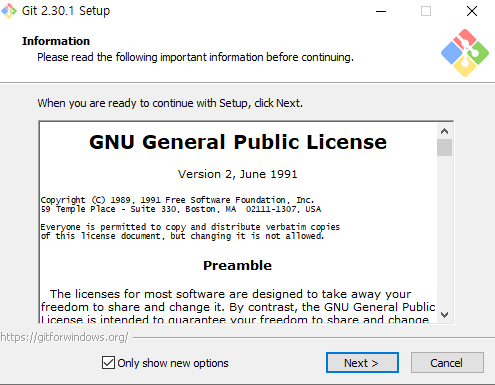Click the Only show new options label
This screenshot has width=495, height=385.
(173, 363)
